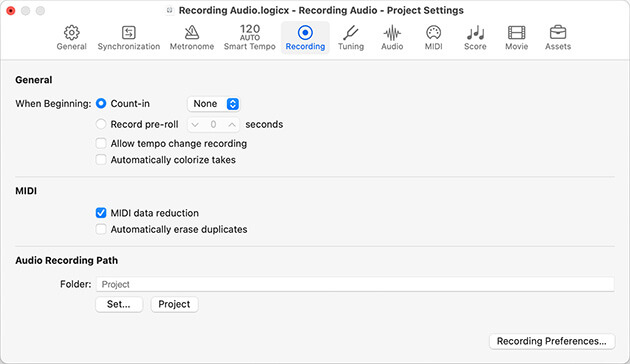The width and height of the screenshot is (630, 364).
Task: Click the pre-roll seconds value field
Action: click(213, 125)
